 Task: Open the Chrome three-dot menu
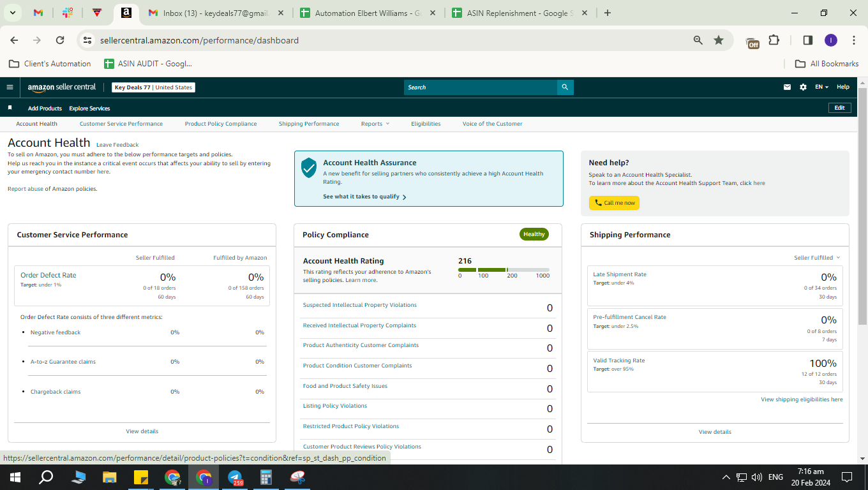[854, 40]
